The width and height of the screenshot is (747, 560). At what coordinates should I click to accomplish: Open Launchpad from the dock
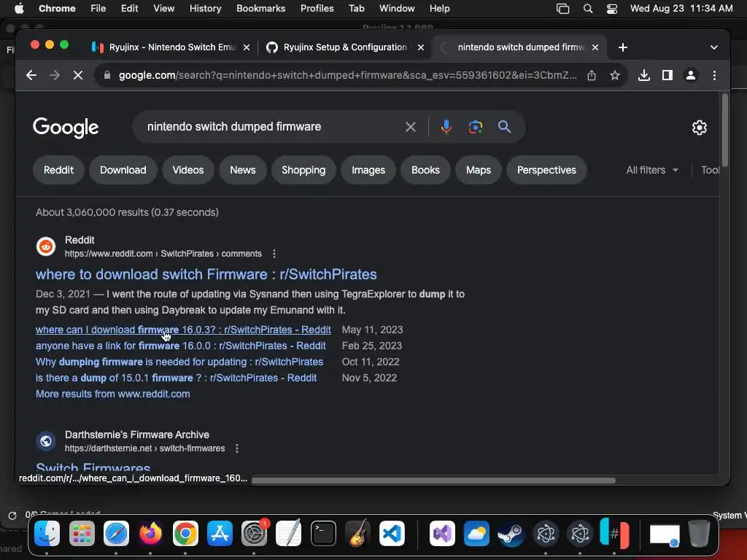pyautogui.click(x=82, y=533)
